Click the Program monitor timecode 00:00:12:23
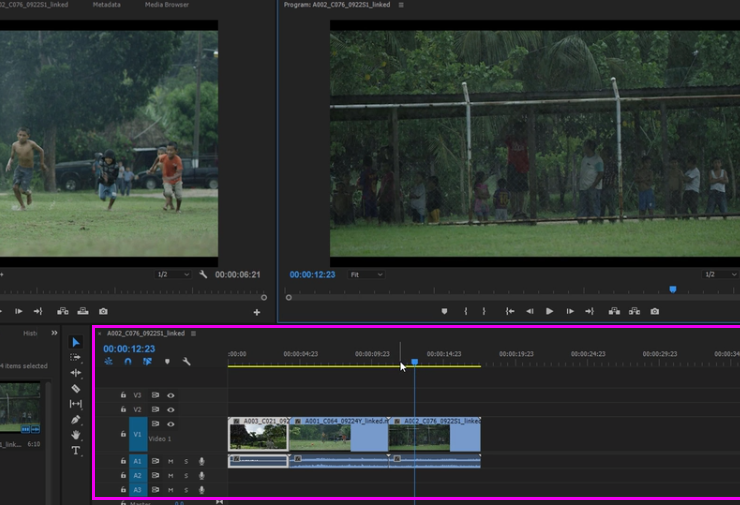The width and height of the screenshot is (740, 505). click(x=312, y=274)
